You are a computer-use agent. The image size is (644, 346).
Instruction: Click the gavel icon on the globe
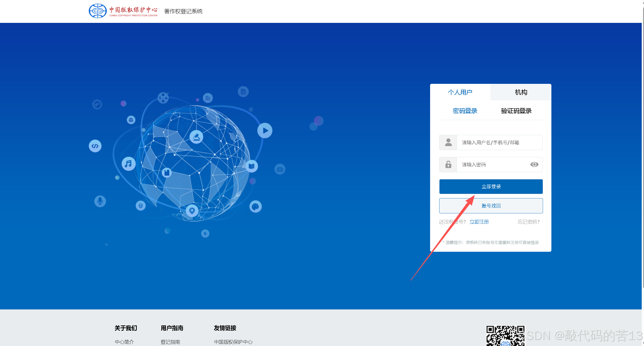click(x=196, y=137)
